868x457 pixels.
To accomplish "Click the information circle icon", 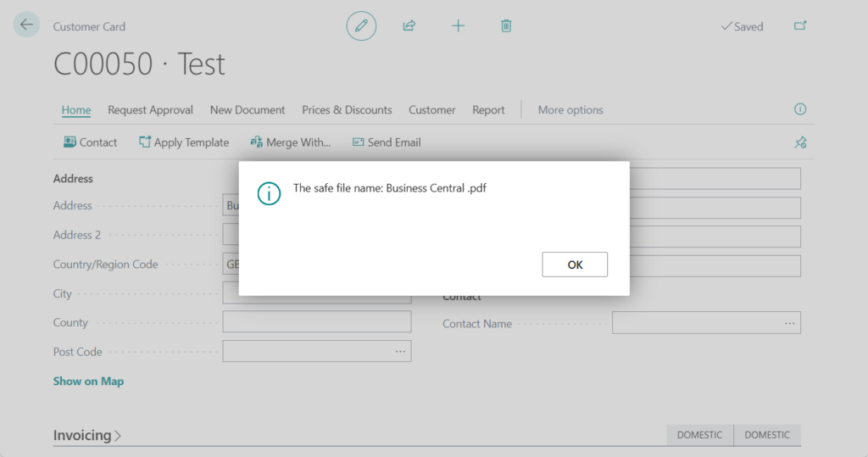I will (799, 109).
